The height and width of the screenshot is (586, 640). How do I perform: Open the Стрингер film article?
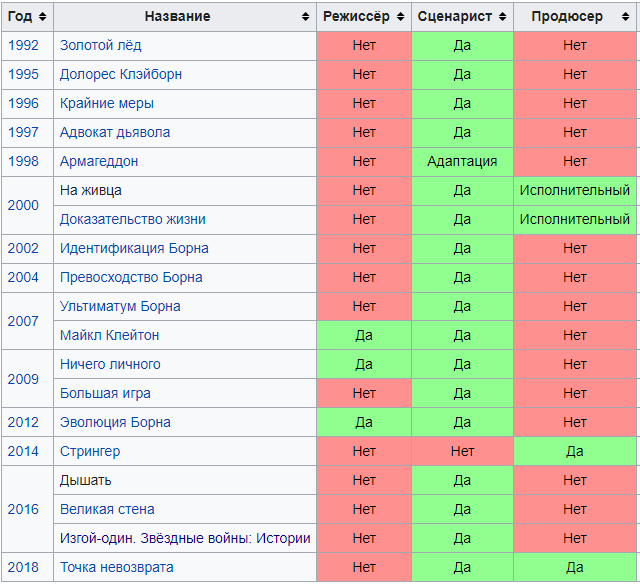pos(90,451)
